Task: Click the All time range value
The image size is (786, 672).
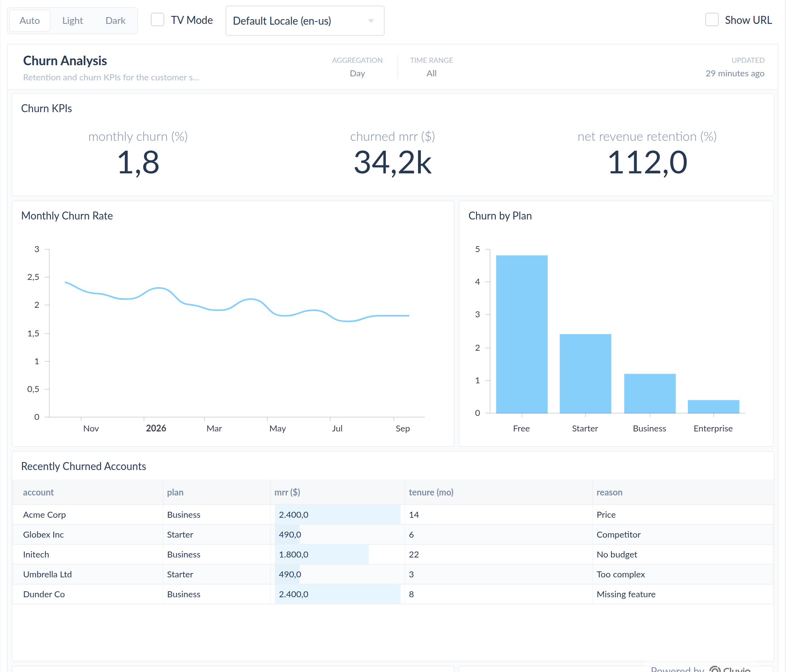Action: [431, 74]
